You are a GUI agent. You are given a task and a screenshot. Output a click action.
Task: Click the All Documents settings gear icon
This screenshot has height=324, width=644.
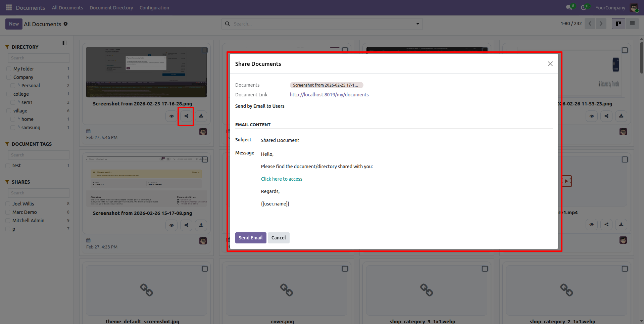click(x=66, y=24)
